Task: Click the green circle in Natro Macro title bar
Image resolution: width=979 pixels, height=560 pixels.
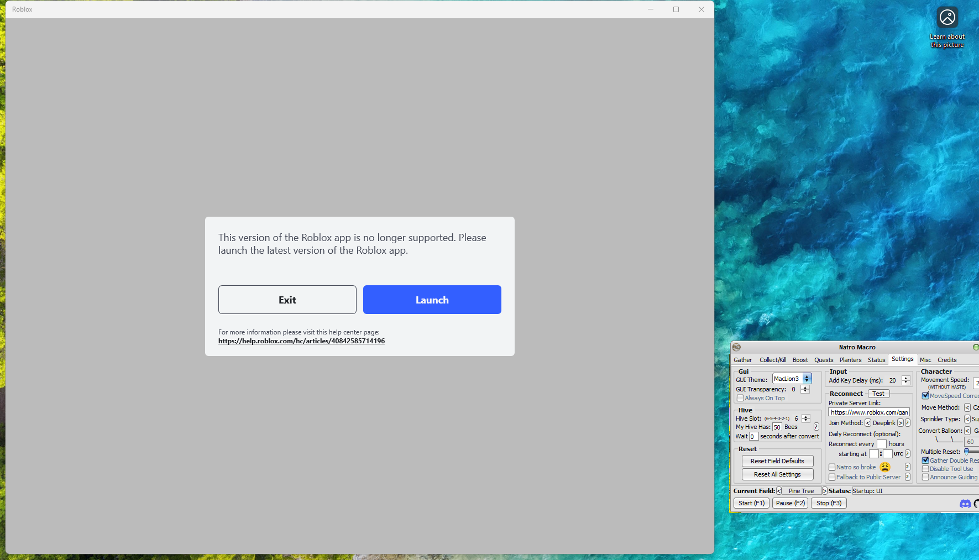Action: (976, 347)
